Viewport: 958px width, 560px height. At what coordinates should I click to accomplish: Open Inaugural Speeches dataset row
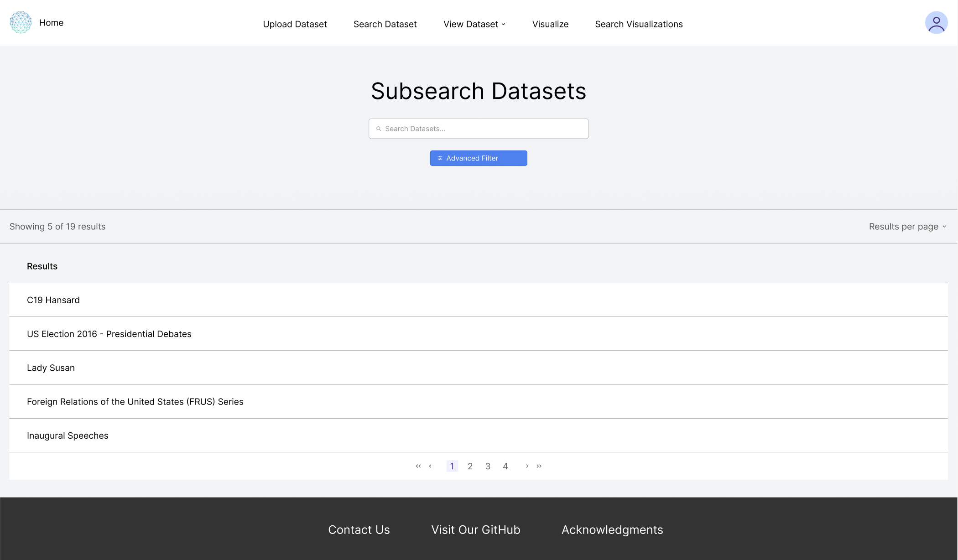[x=68, y=436]
